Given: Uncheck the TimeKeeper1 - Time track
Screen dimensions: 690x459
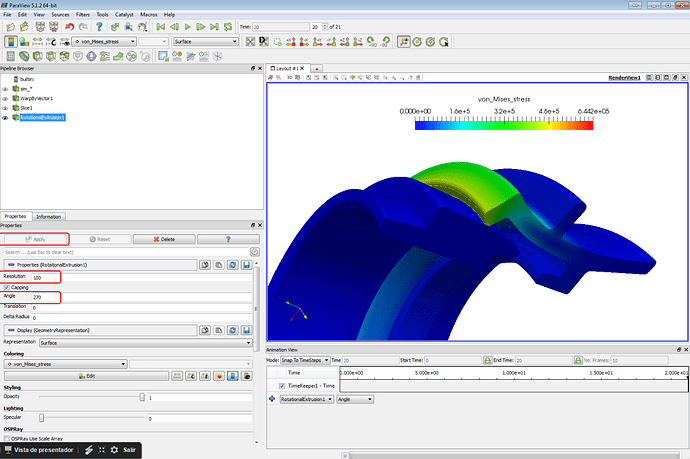Looking at the screenshot, I should pos(281,385).
